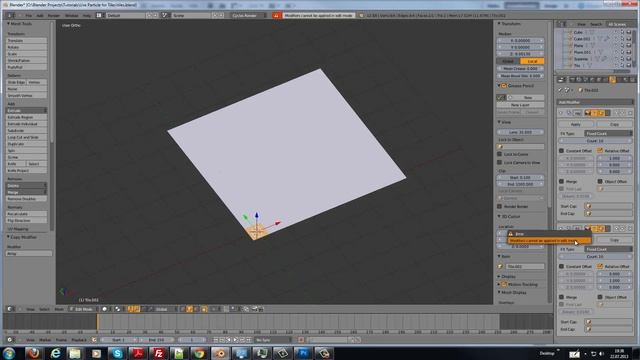Open Marker menu in timeline
Screen dimensions: 640x360
[45, 340]
